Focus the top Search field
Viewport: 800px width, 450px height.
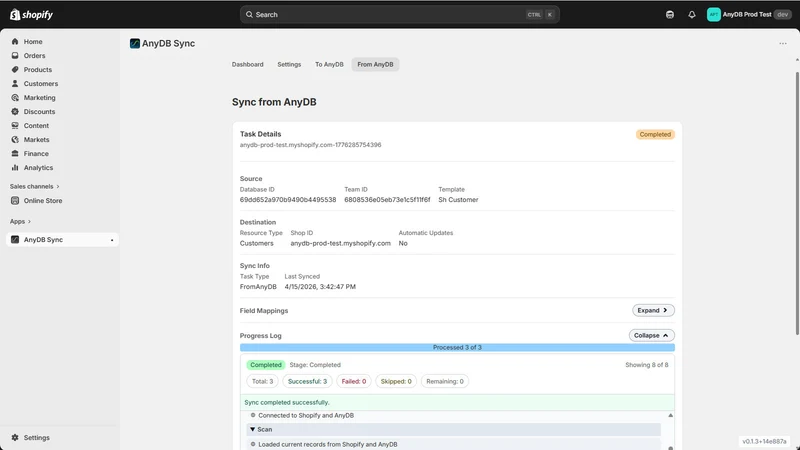(399, 14)
